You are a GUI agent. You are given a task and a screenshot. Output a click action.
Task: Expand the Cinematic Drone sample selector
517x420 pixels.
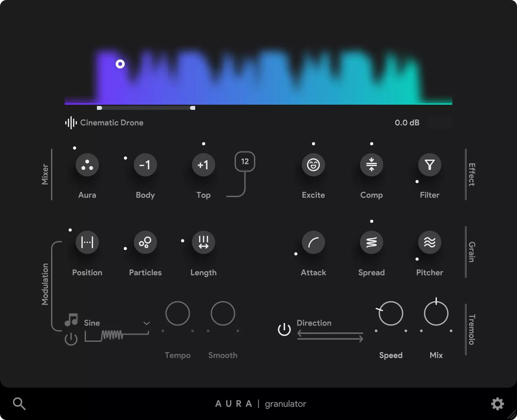[x=112, y=123]
